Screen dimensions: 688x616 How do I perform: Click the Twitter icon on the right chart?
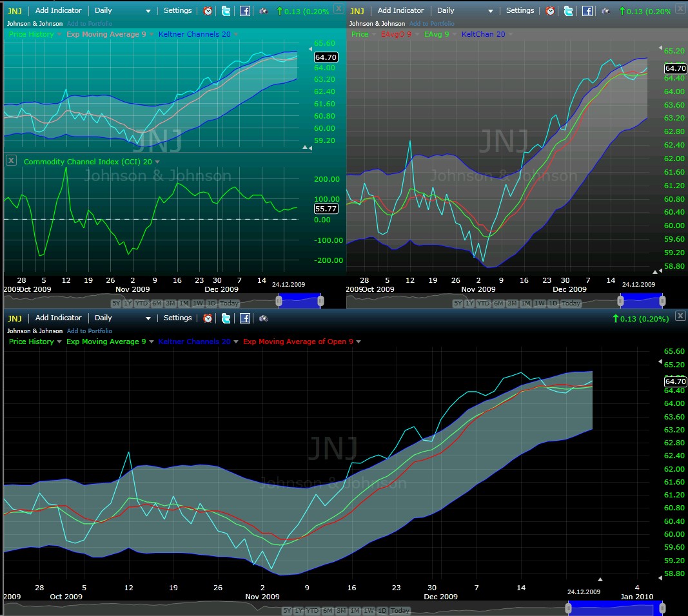click(x=568, y=10)
